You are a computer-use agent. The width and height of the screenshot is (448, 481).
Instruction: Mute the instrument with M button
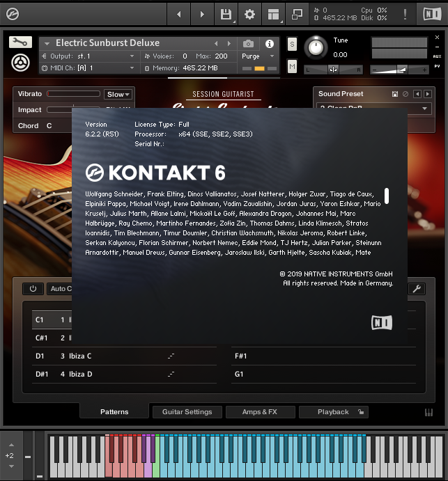[x=292, y=66]
